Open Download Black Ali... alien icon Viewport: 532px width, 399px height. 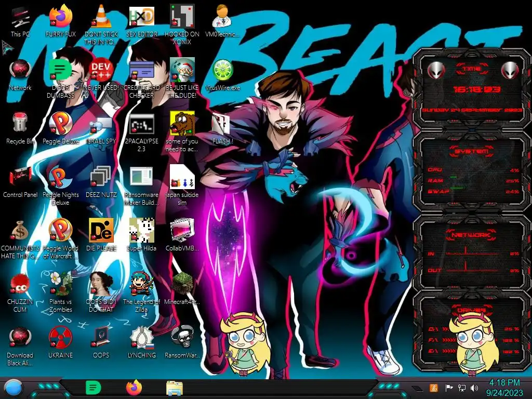20,338
